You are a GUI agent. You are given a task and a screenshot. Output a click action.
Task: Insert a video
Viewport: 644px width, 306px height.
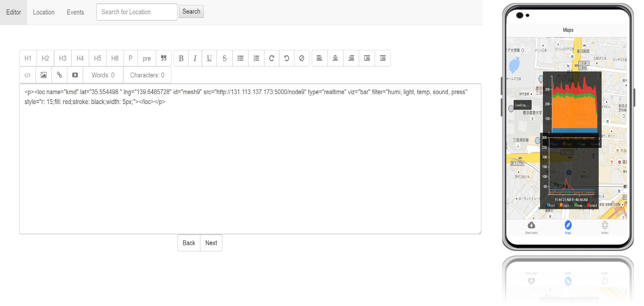[75, 75]
